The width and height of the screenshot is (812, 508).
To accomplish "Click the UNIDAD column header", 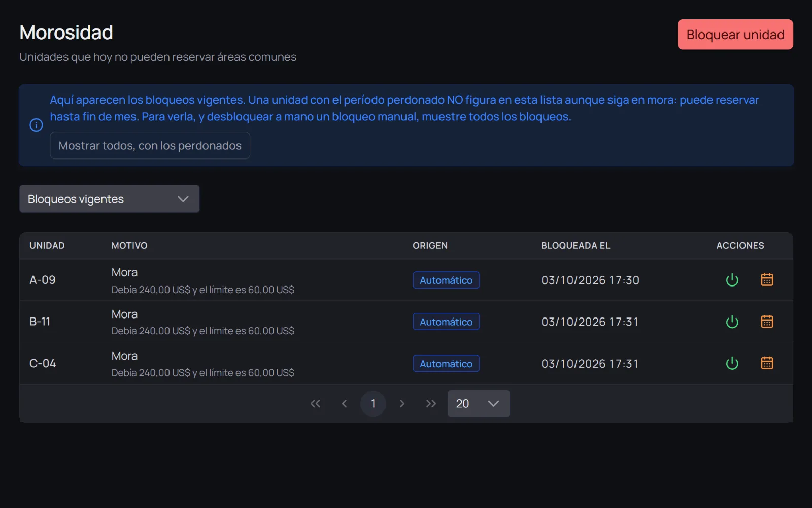I will [47, 246].
